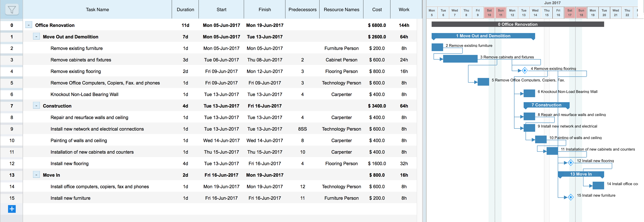This screenshot has width=644, height=222.
Task: Click the Duration column header
Action: click(185, 9)
